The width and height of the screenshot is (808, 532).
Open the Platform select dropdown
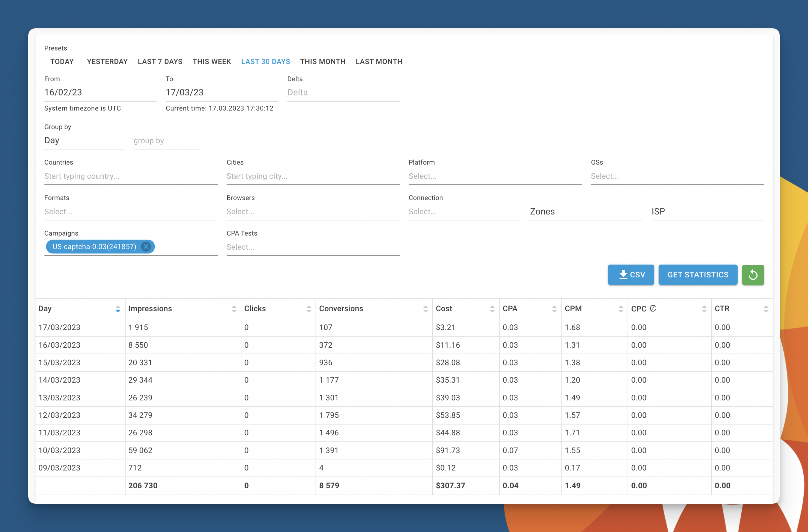tap(495, 176)
